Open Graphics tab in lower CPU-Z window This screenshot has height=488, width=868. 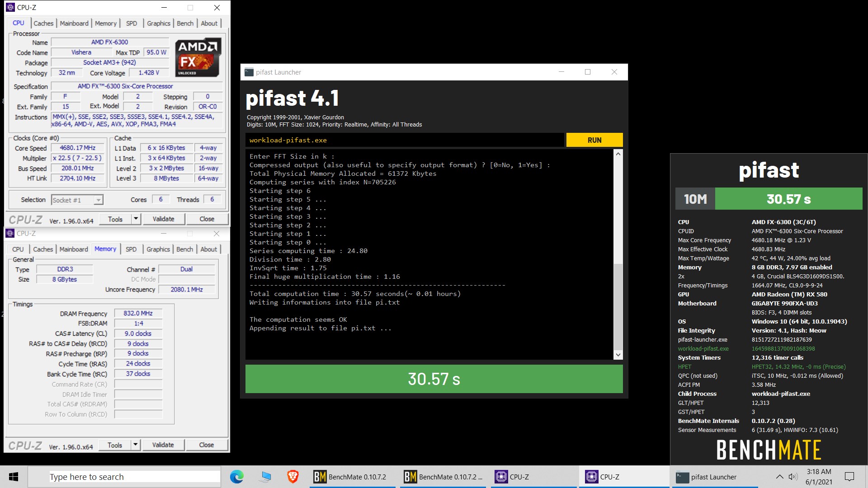158,249
